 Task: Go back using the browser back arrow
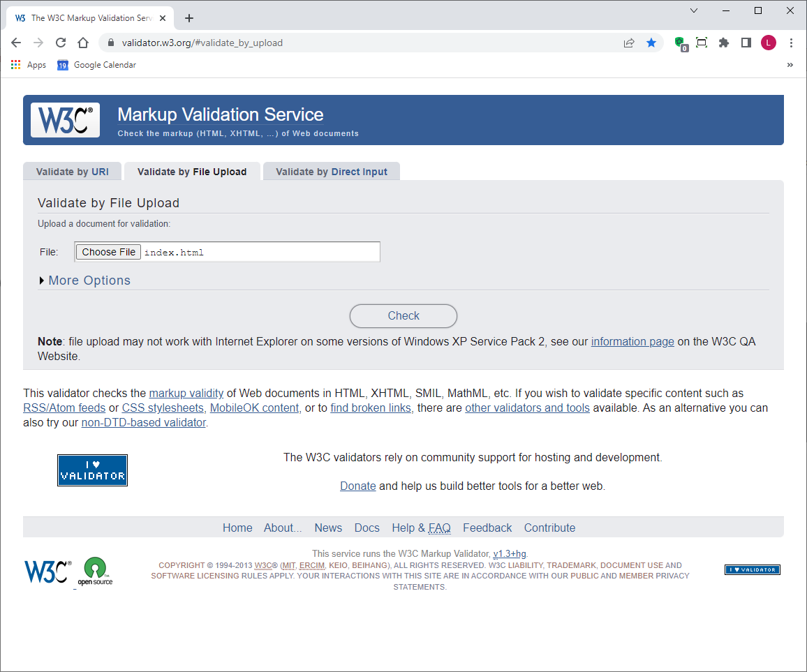coord(15,43)
